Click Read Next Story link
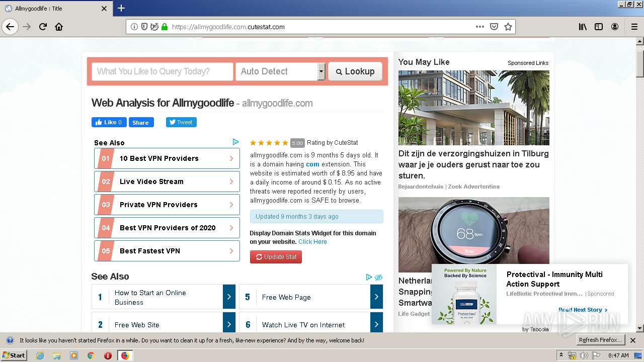Viewport: 644px width, 362px height. [583, 310]
